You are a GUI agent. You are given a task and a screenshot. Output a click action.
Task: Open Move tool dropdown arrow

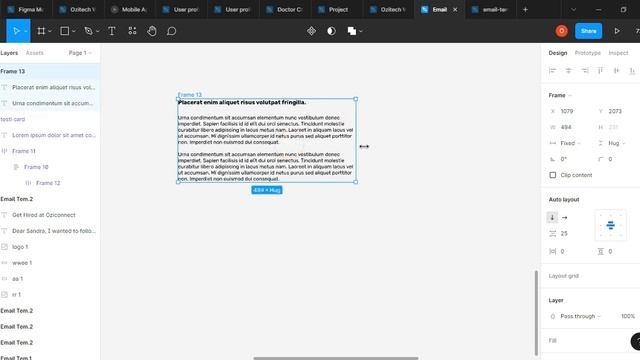tap(26, 31)
